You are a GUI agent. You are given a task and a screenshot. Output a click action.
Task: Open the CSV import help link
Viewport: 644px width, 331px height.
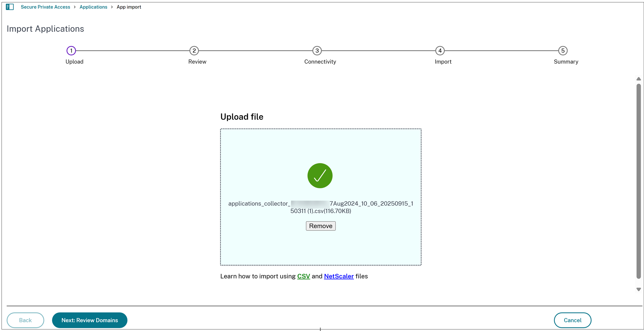[304, 276]
